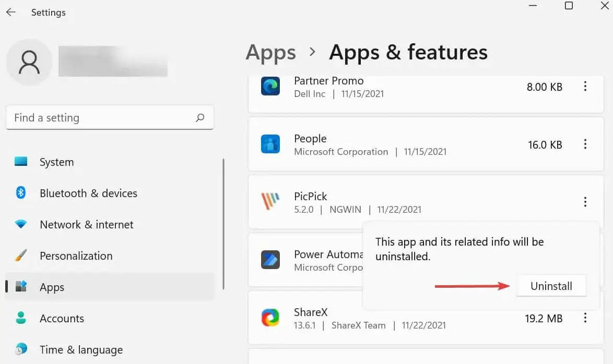Select the Bluetooth & devices icon
This screenshot has width=613, height=364.
[20, 193]
